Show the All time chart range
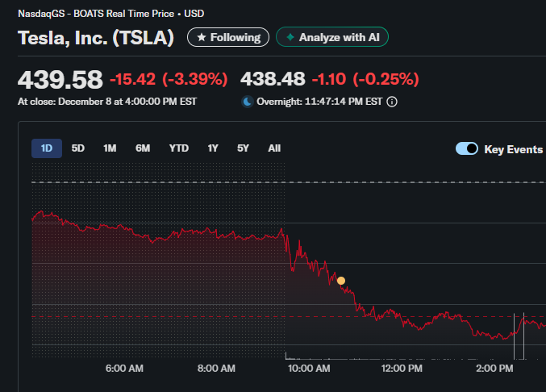546x392 pixels. [274, 148]
